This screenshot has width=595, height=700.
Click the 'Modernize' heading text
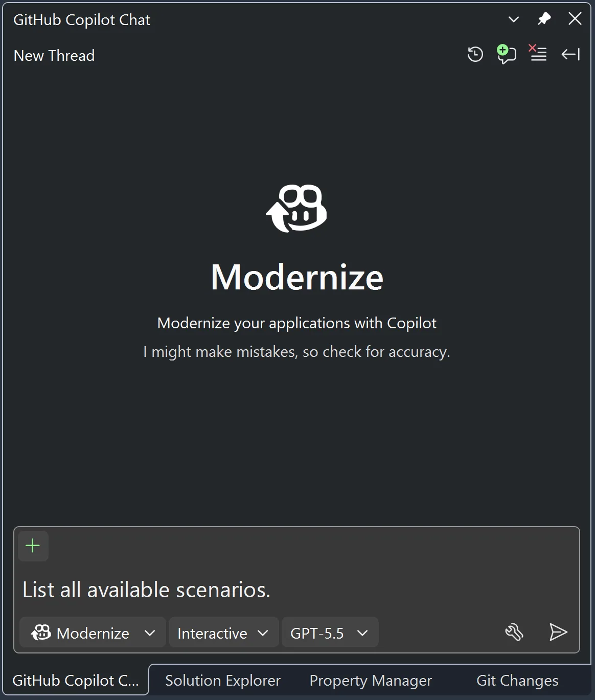point(297,277)
